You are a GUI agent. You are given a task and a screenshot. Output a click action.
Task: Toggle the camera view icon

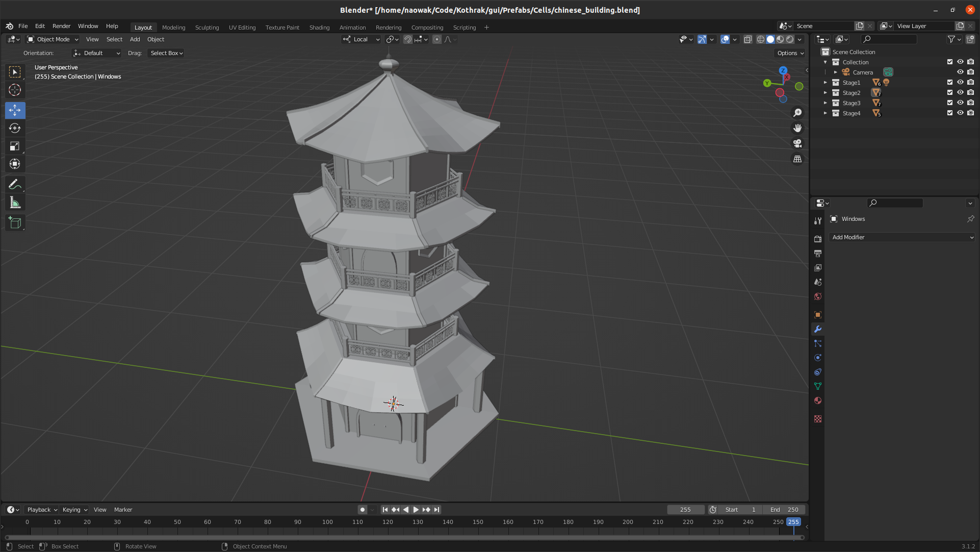click(797, 143)
